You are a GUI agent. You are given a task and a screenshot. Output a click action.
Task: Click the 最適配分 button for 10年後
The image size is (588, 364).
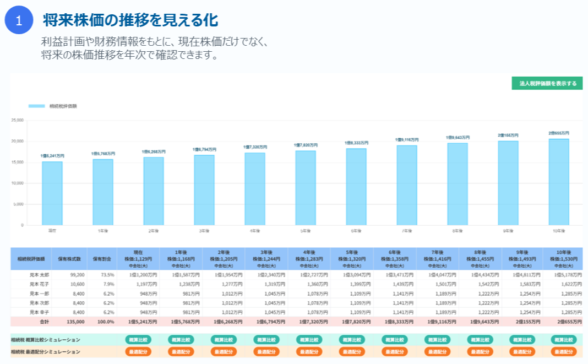click(x=564, y=352)
